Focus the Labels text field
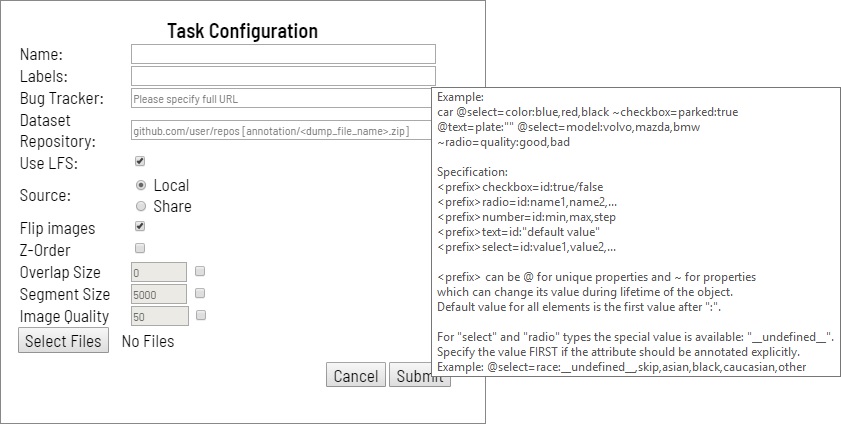The width and height of the screenshot is (841, 424). coord(283,76)
